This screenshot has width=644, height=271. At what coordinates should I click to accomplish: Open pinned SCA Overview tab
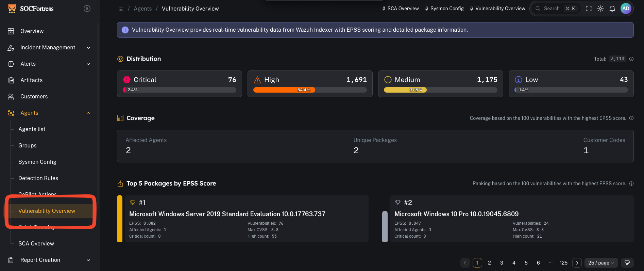tap(401, 9)
